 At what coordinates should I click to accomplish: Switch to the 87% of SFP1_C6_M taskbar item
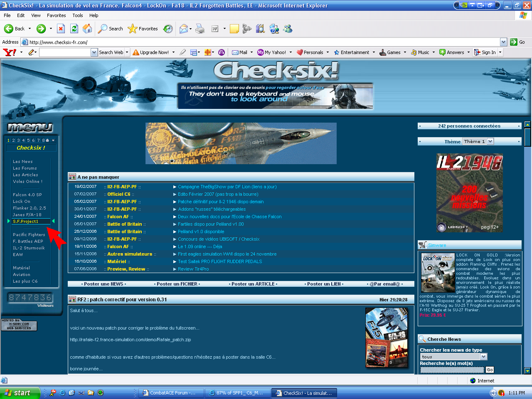point(239,393)
